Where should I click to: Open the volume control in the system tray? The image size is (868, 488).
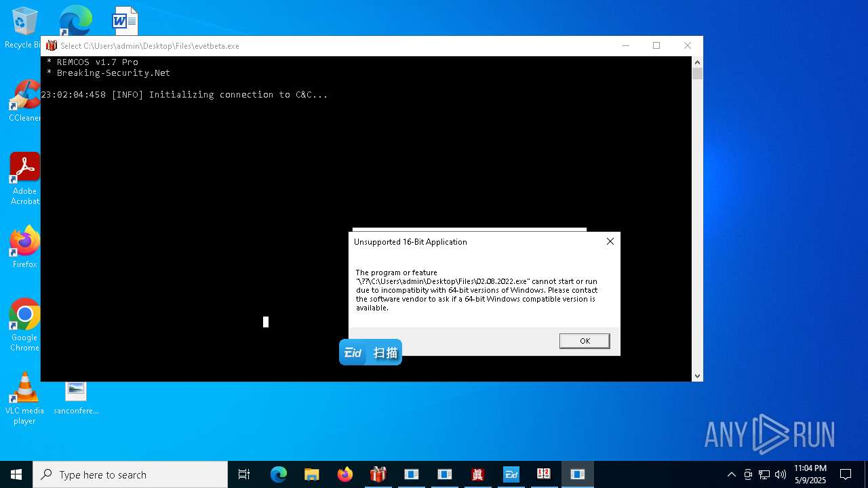pos(781,474)
